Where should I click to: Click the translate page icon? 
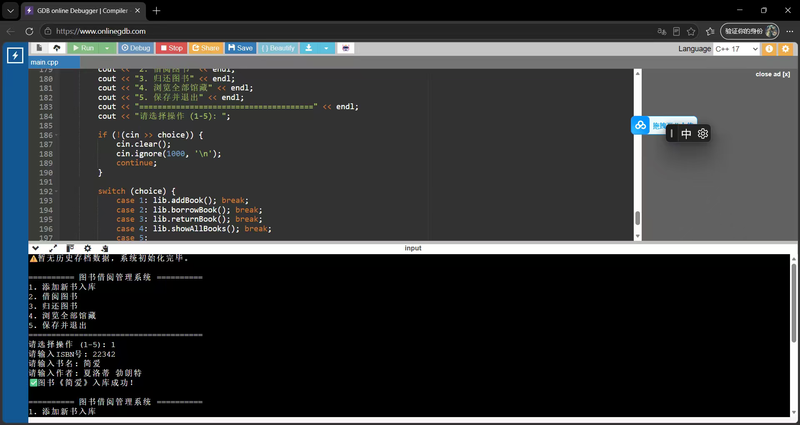662,31
